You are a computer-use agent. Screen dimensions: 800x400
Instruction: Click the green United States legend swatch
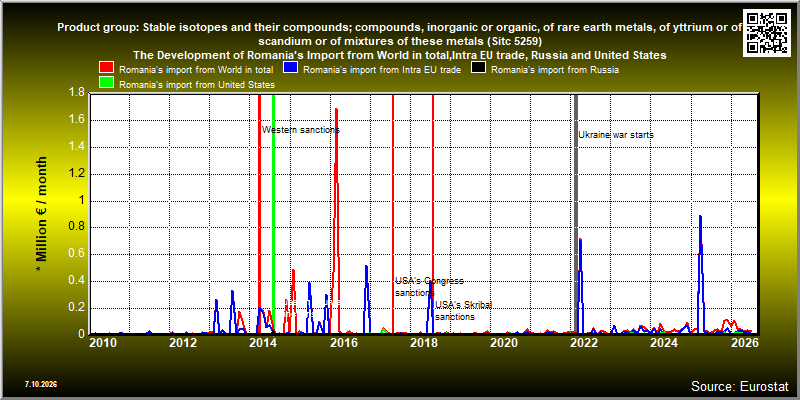point(107,84)
